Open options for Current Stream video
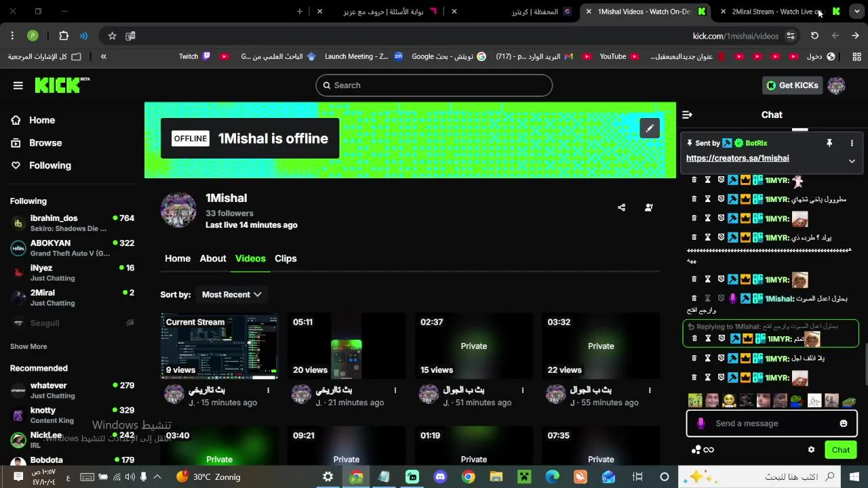This screenshot has height=488, width=868. tap(268, 390)
